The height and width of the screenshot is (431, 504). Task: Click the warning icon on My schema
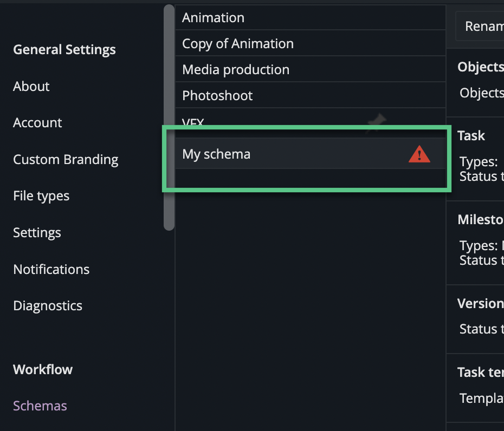[x=419, y=154]
